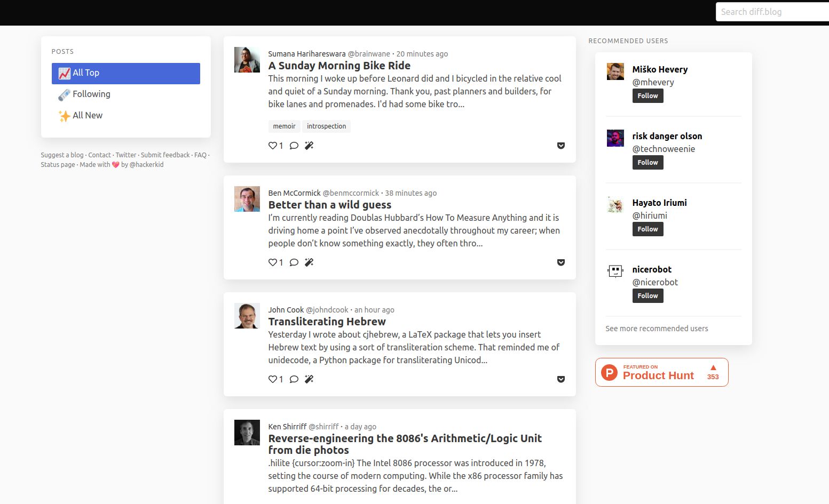This screenshot has width=829, height=504.
Task: Expand the options on Transliterating Hebrew post
Action: [x=560, y=379]
